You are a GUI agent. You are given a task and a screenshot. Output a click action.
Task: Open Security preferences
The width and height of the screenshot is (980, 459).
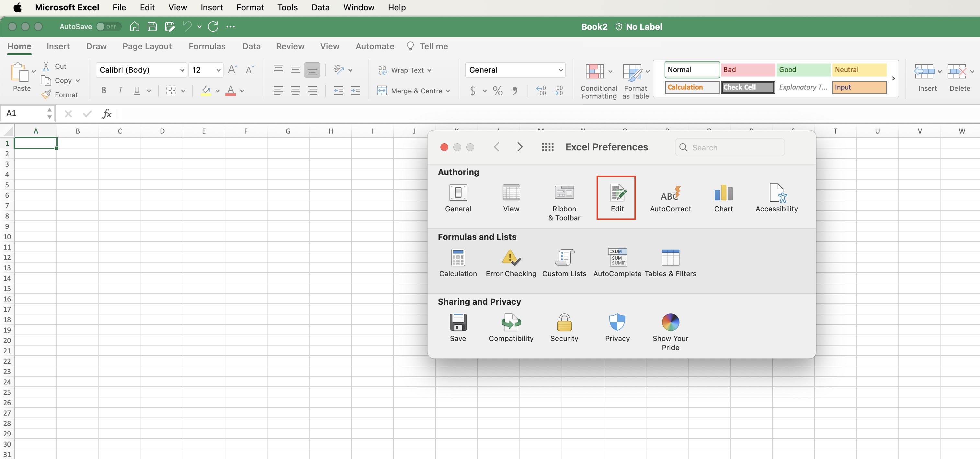pos(564,328)
